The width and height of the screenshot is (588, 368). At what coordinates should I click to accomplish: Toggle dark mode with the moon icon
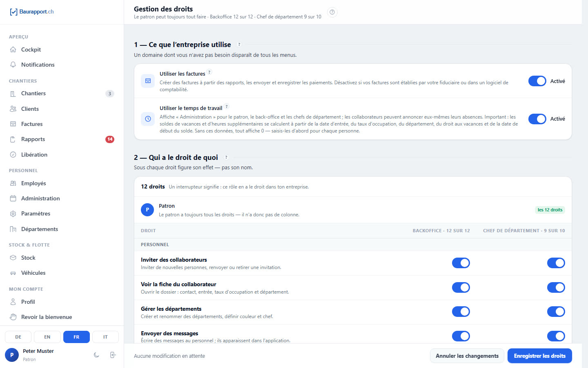96,355
